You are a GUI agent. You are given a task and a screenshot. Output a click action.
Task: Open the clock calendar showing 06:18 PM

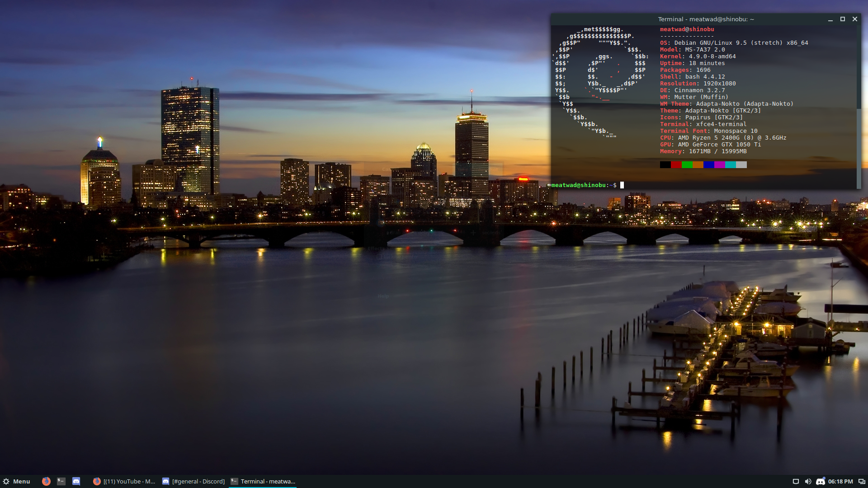840,481
